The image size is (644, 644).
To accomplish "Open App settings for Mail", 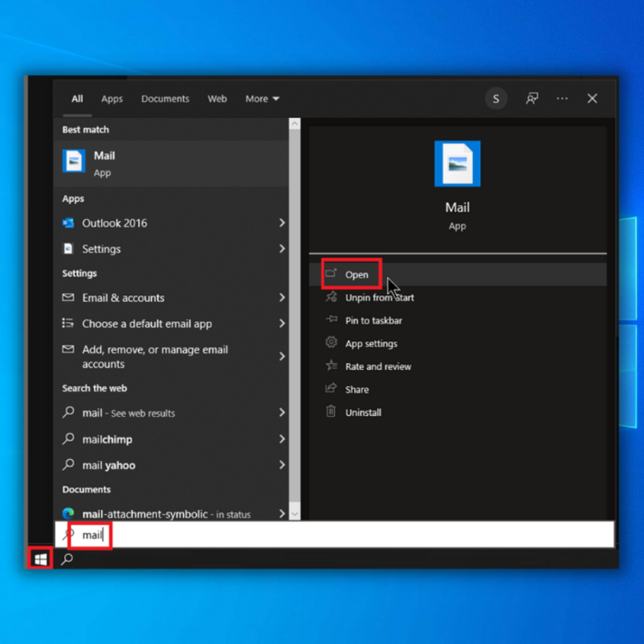I will pyautogui.click(x=371, y=344).
